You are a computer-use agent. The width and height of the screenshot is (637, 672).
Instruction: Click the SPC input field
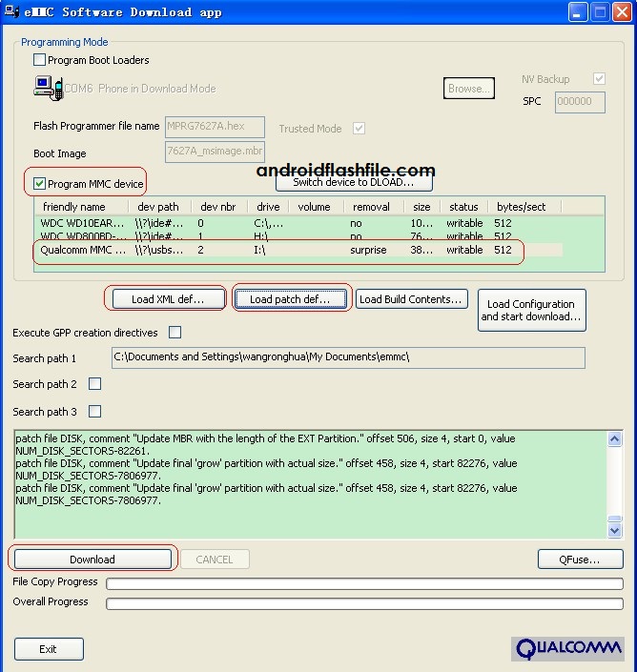pos(580,102)
